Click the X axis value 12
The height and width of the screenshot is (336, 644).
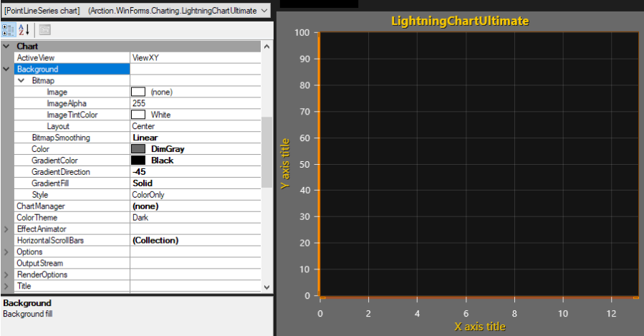click(x=611, y=313)
